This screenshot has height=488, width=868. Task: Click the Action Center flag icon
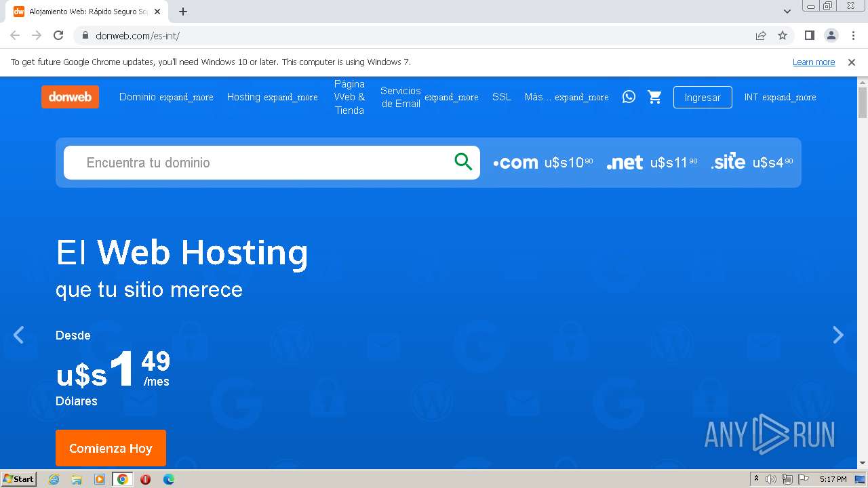coord(802,479)
